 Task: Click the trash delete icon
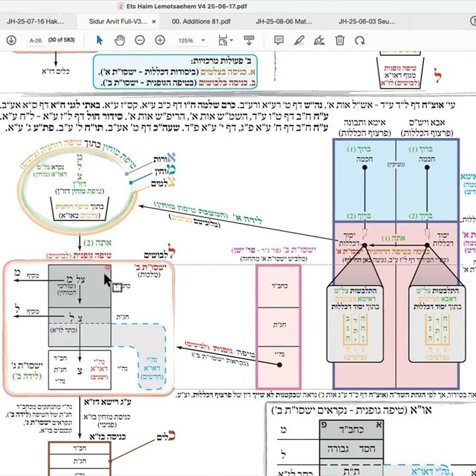[x=340, y=40]
